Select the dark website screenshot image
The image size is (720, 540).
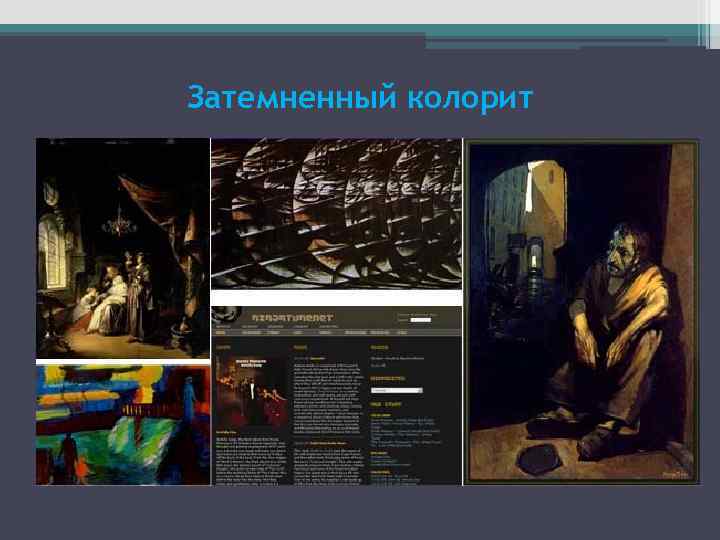[x=337, y=395]
